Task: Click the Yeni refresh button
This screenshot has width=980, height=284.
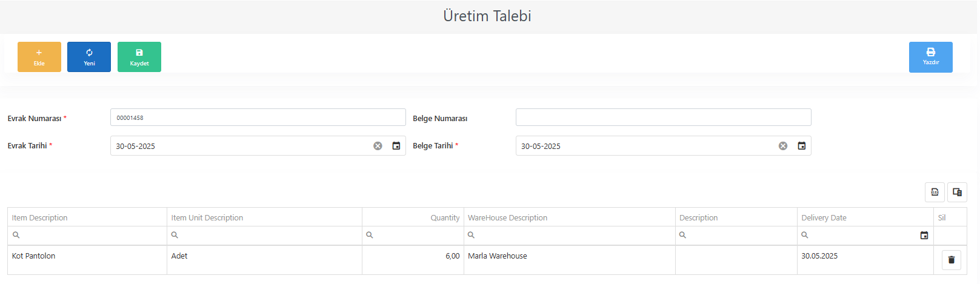Action: coord(89,57)
